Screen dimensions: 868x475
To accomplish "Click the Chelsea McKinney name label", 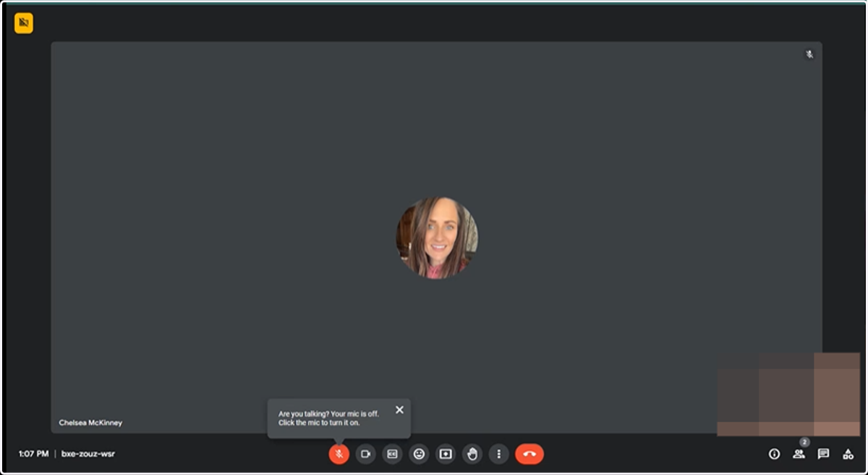I will click(90, 422).
